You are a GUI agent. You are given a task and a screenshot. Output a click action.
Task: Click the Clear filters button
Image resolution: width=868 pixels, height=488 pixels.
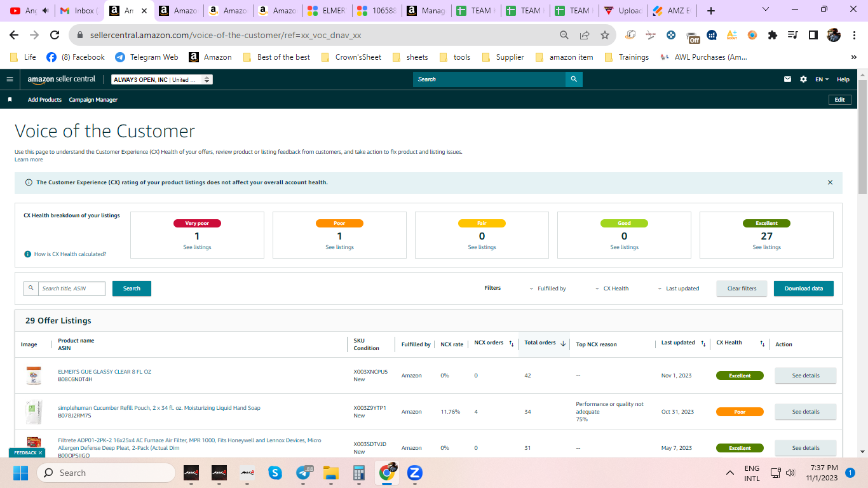point(742,288)
